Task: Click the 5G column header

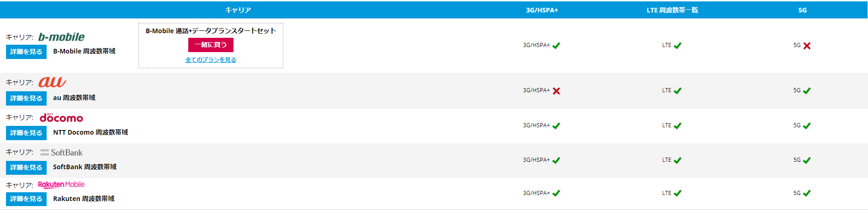Action: click(802, 10)
